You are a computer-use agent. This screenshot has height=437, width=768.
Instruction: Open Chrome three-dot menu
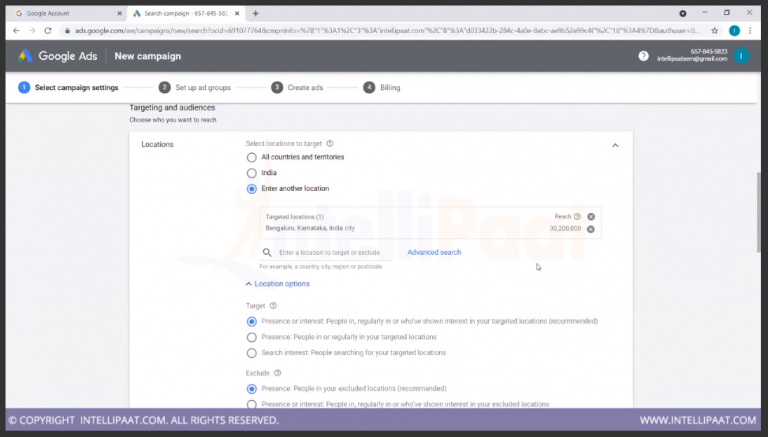tap(750, 30)
